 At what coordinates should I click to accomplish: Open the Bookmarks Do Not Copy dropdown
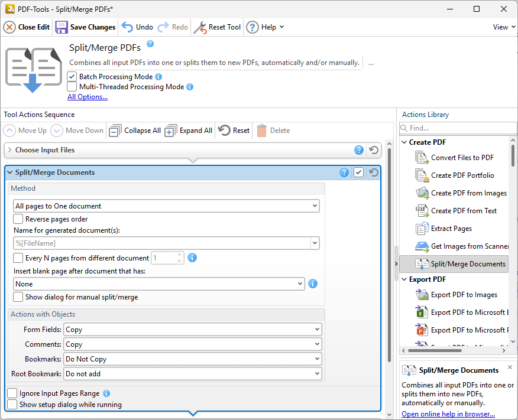tap(193, 359)
